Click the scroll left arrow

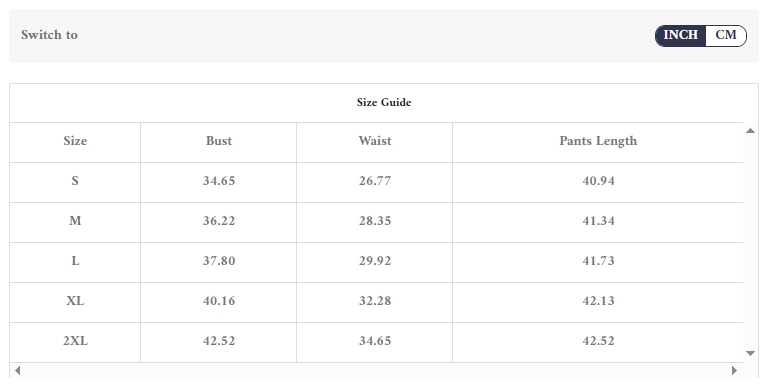17,370
